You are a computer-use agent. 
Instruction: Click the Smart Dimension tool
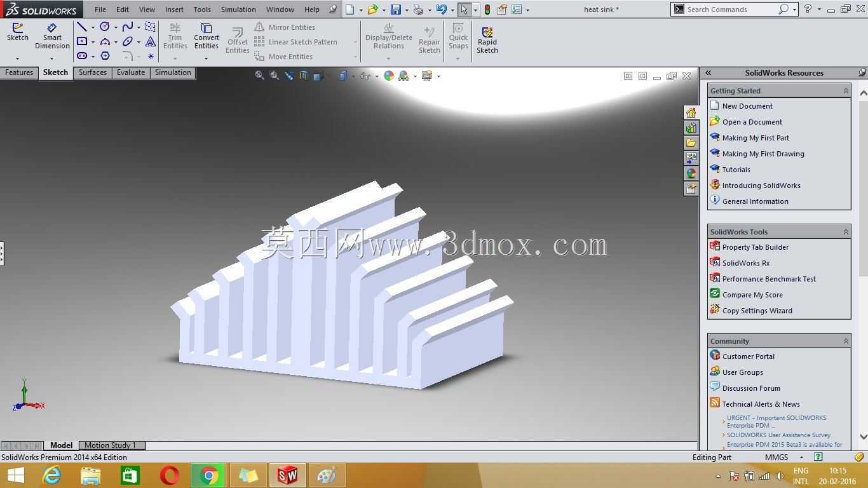(52, 37)
